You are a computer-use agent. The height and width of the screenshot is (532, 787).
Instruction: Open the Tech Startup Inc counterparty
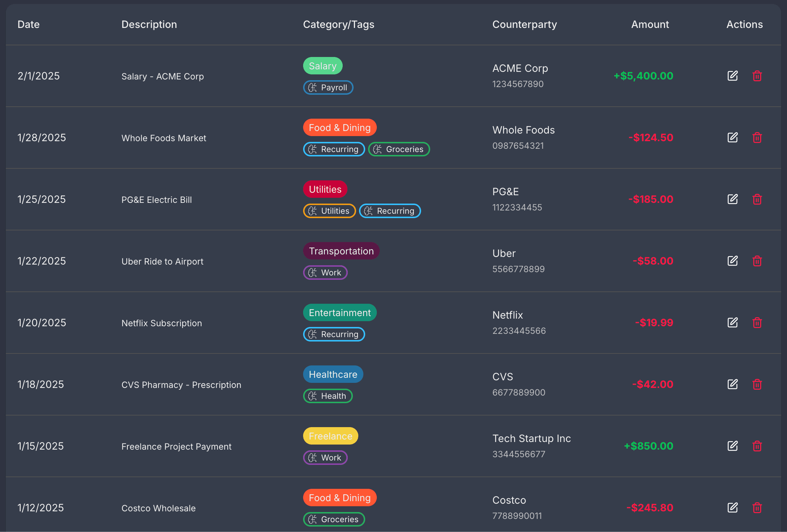point(531,438)
